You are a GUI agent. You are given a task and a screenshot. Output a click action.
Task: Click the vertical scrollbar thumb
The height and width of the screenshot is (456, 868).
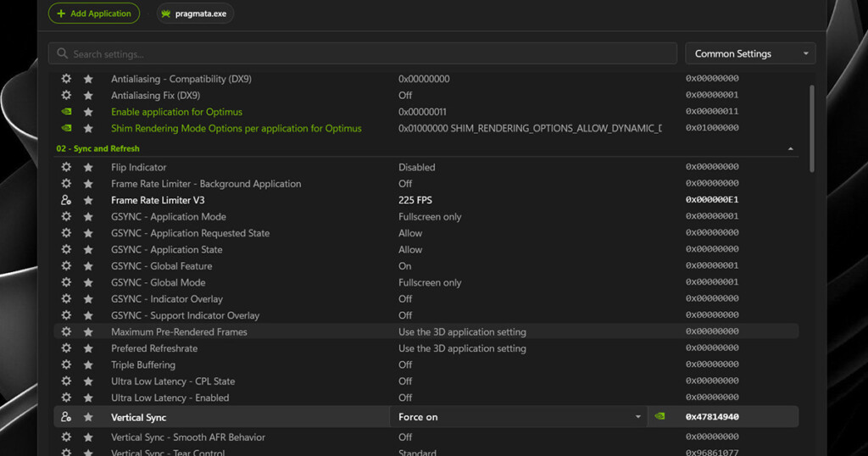click(812, 128)
